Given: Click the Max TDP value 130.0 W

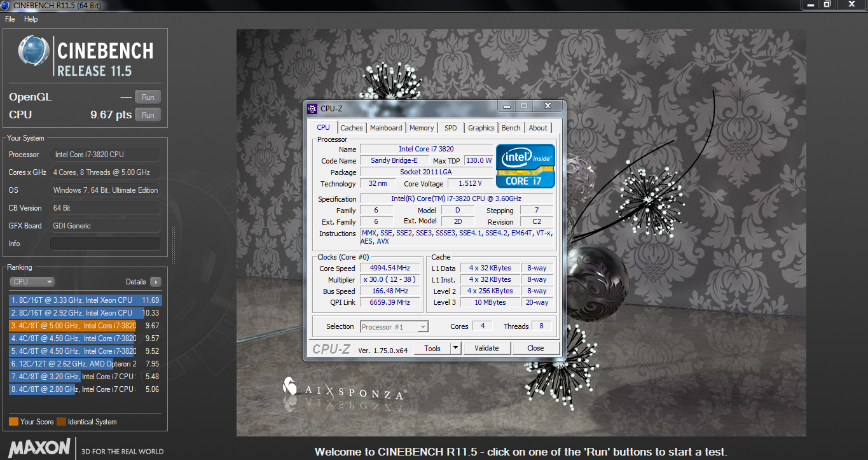Looking at the screenshot, I should pos(479,161).
